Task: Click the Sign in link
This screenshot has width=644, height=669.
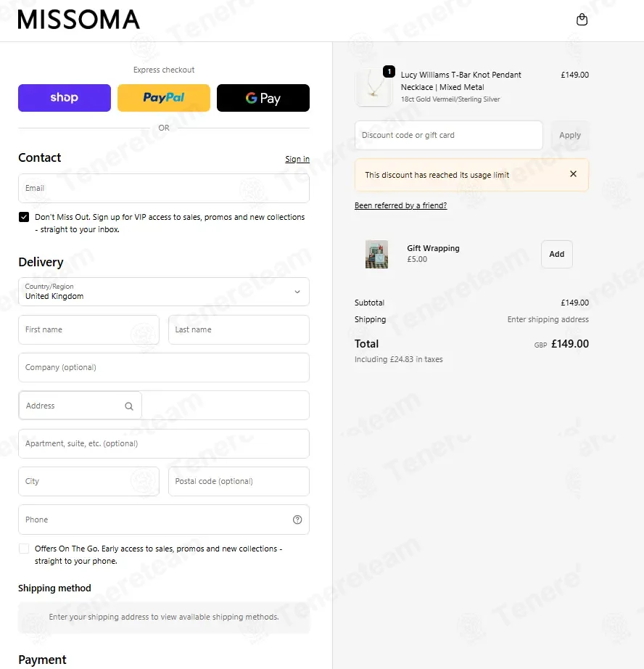Action: 297,159
